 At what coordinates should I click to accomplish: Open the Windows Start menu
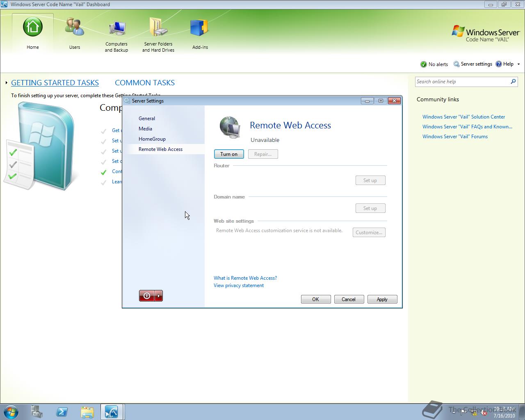coord(11,412)
